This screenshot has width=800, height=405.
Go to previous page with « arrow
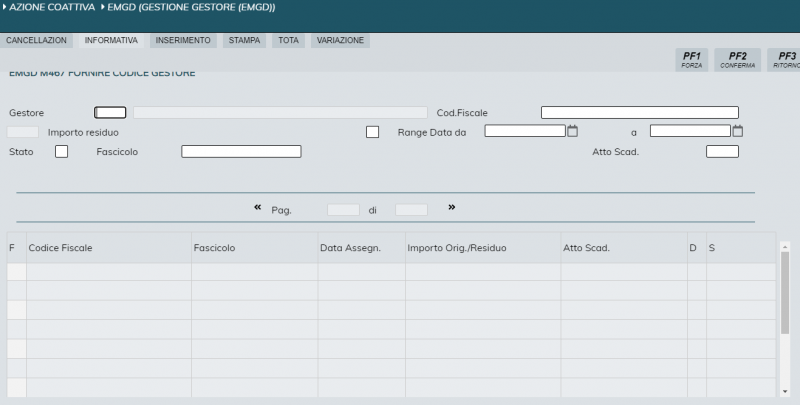coord(257,207)
